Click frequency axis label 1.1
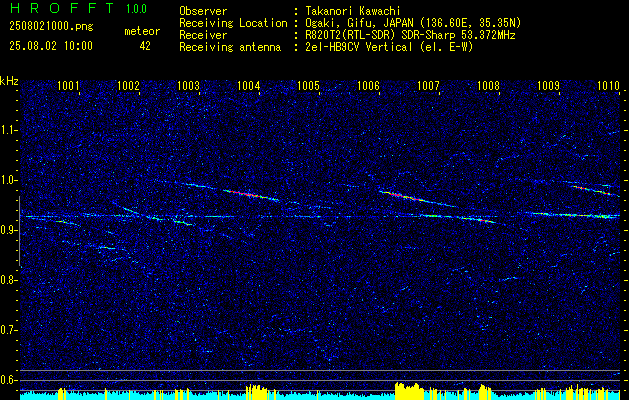The image size is (629, 400). [x=9, y=130]
